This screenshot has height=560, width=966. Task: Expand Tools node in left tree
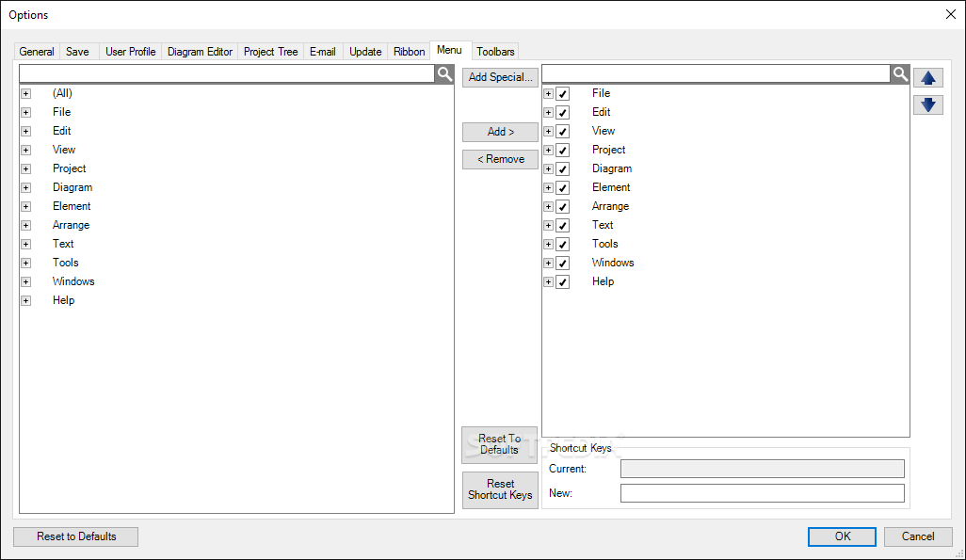25,263
